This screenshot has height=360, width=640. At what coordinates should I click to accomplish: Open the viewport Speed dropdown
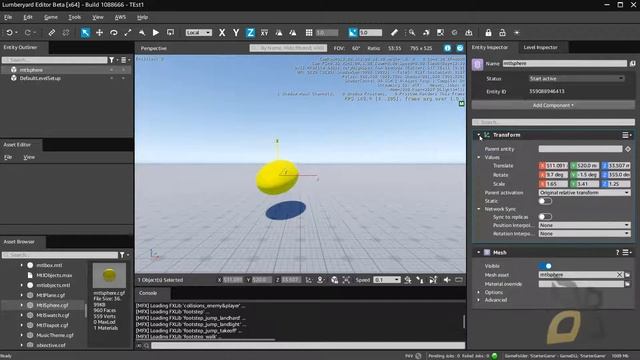[x=387, y=280]
